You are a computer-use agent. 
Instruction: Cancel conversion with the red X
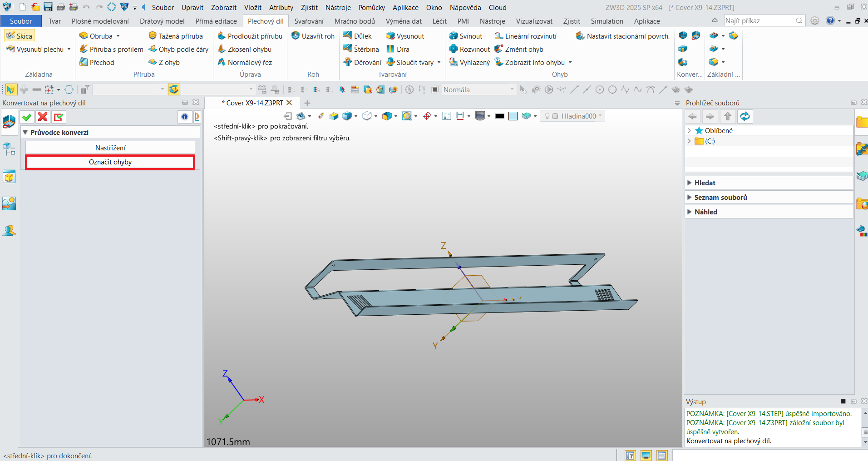43,117
